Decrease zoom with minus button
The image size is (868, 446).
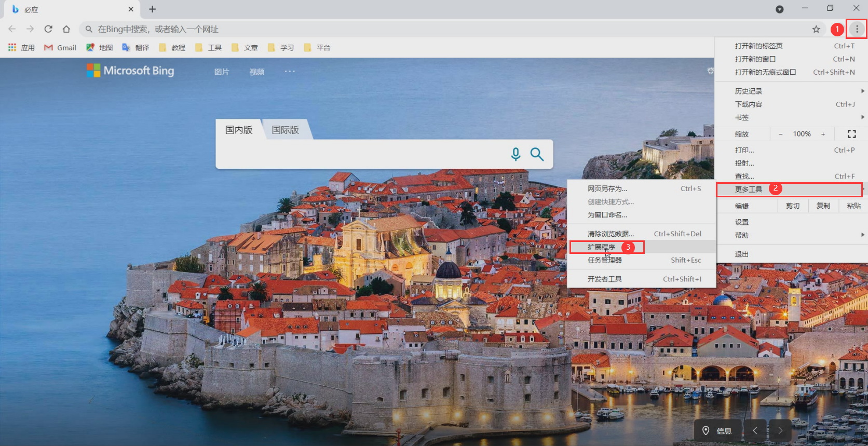[780, 134]
